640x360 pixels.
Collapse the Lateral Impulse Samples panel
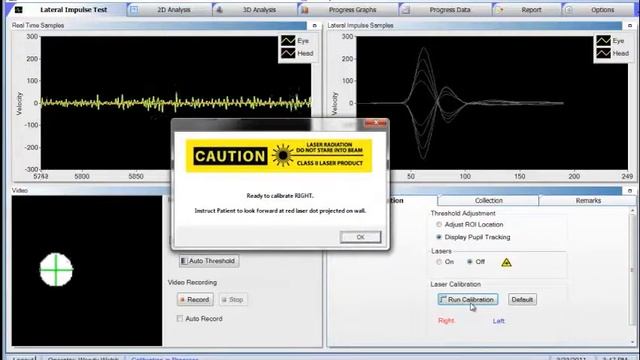click(630, 25)
